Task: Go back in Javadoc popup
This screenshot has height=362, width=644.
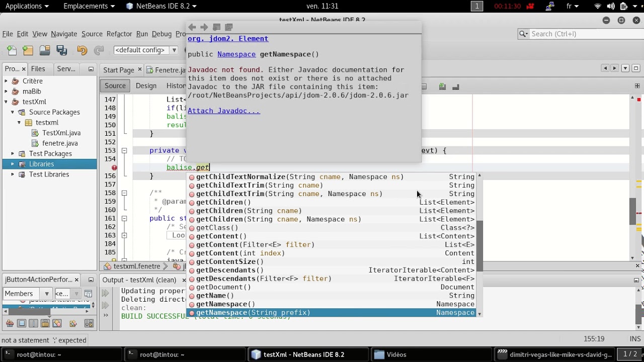Action: 192,27
